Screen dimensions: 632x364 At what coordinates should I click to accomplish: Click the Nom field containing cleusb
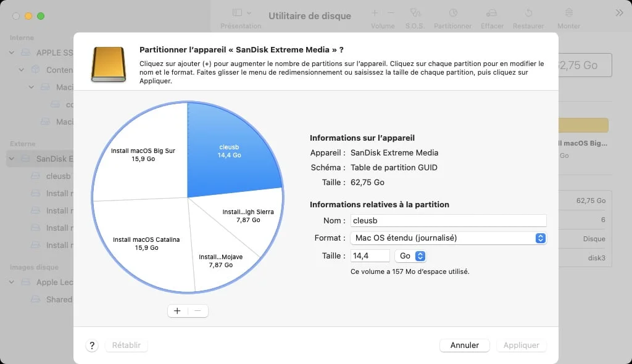[449, 220]
